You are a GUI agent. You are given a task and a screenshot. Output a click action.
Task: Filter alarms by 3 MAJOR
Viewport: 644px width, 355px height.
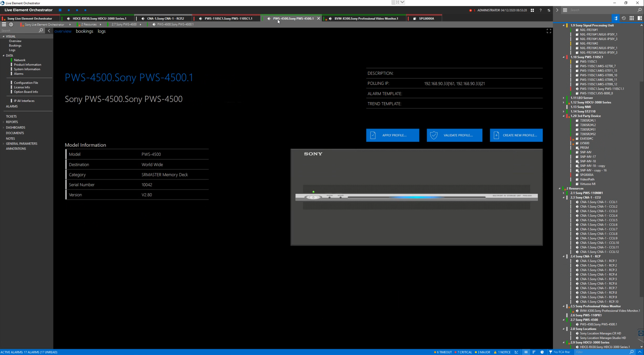483,352
